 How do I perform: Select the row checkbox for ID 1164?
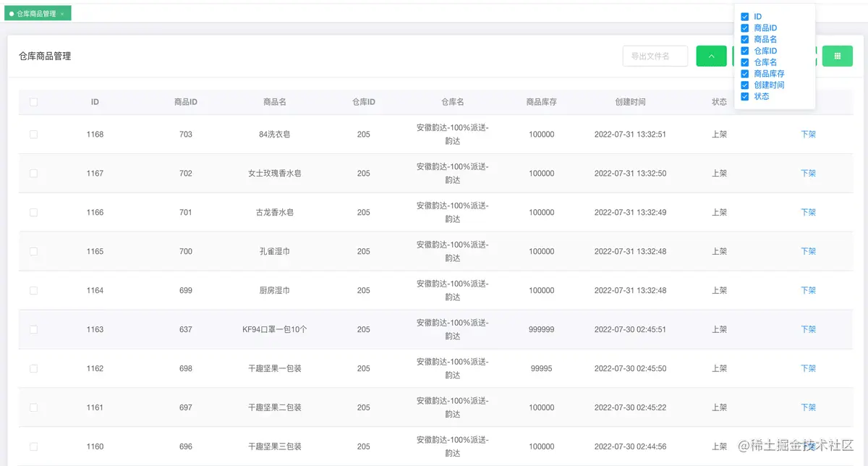pyautogui.click(x=33, y=291)
